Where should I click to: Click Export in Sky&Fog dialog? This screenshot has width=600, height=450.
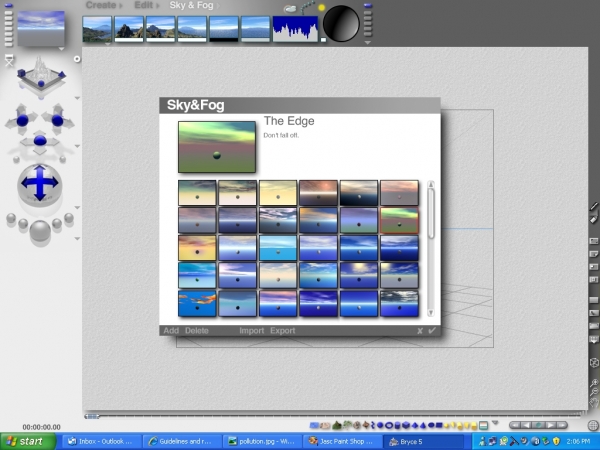pos(282,331)
